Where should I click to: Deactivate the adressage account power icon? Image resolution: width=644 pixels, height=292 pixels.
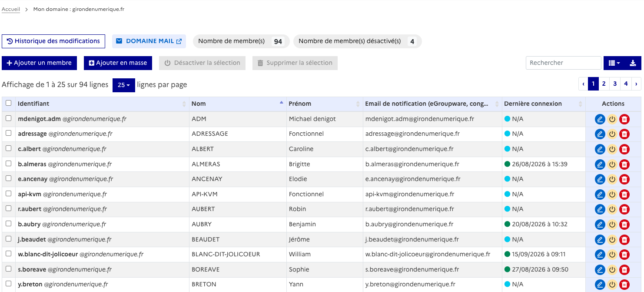(x=612, y=134)
